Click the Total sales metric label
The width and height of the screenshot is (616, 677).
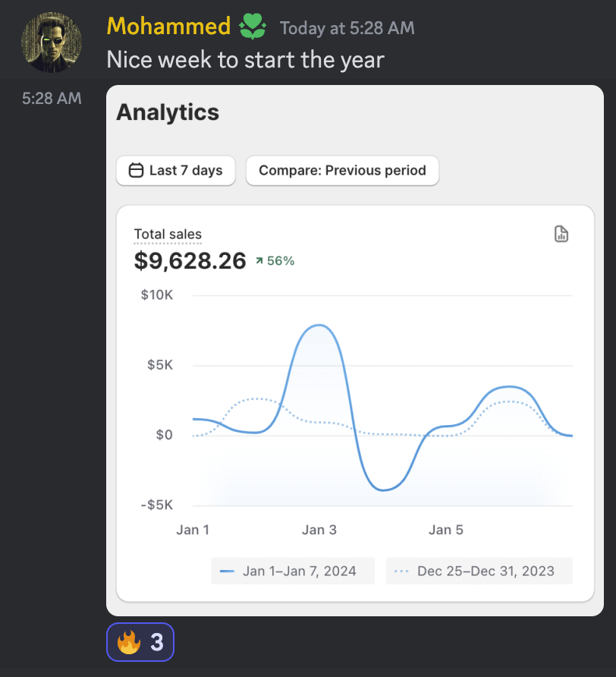pos(168,234)
